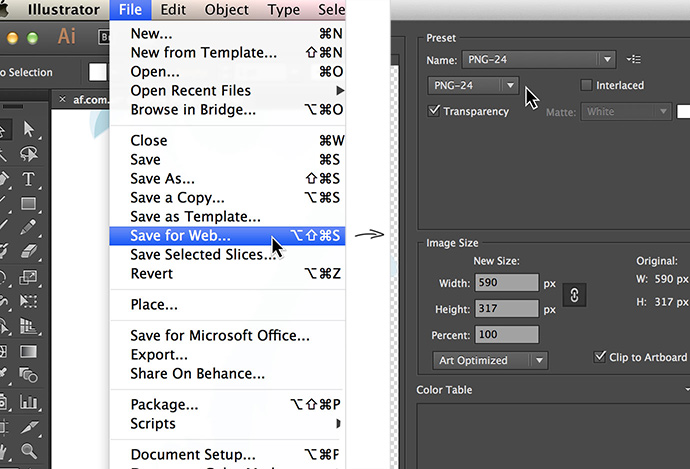Open the Art Optimized dropdown
This screenshot has height=469, width=690.
click(x=490, y=360)
